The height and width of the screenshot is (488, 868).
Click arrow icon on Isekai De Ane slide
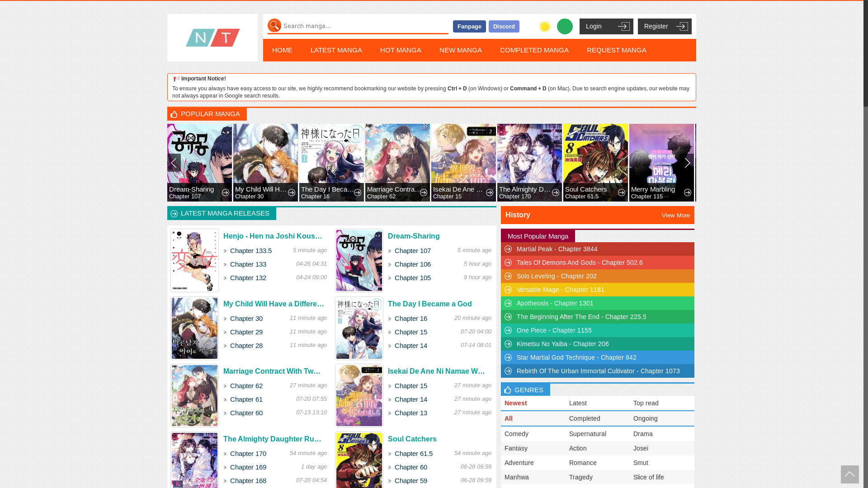(490, 192)
